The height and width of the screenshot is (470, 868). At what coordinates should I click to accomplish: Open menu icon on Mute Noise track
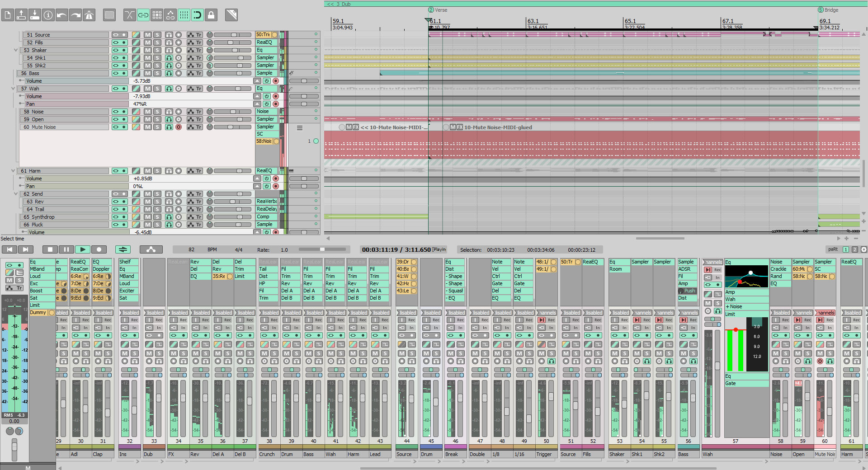pyautogui.click(x=299, y=128)
